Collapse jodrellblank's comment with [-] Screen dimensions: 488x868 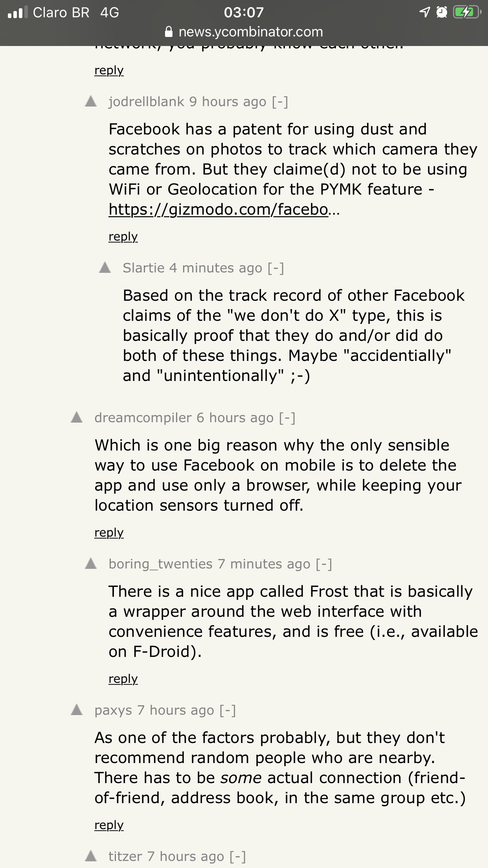(x=280, y=102)
